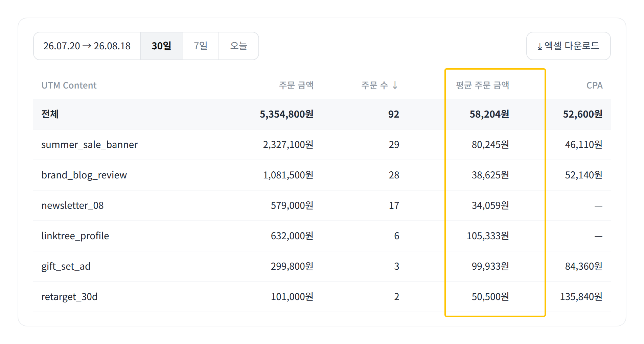Sort by the CPA column header
Image resolution: width=644 pixels, height=344 pixels.
[594, 85]
